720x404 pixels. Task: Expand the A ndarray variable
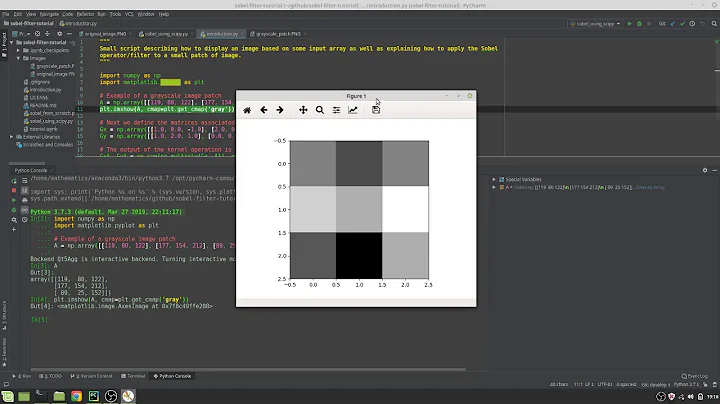(494, 187)
